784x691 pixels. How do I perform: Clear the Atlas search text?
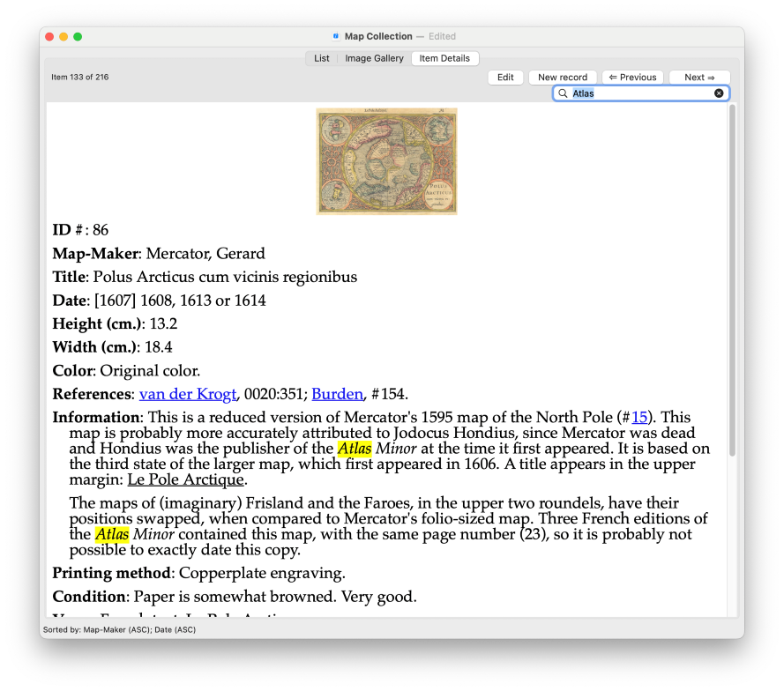tap(719, 93)
